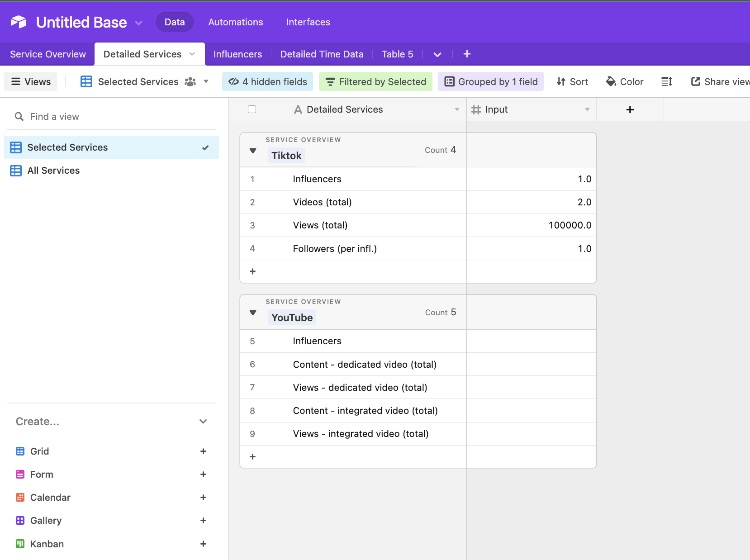Add a new table with plus icon
The width and height of the screenshot is (750, 560).
pos(467,54)
